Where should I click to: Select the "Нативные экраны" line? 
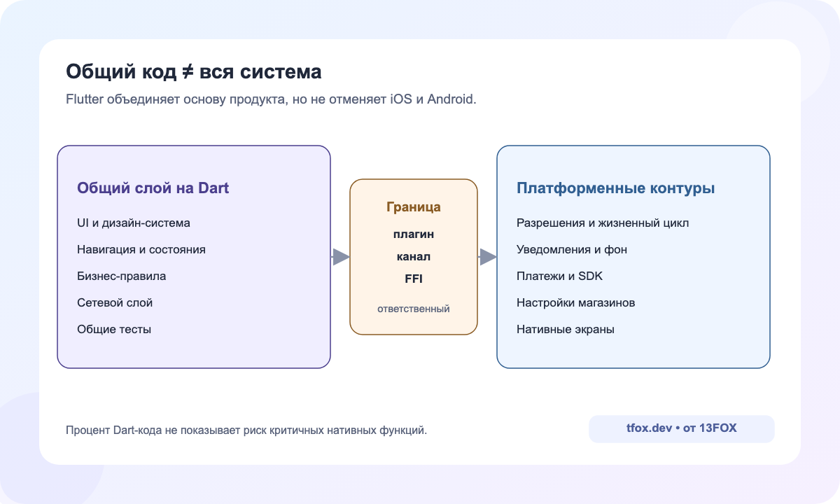tap(566, 329)
